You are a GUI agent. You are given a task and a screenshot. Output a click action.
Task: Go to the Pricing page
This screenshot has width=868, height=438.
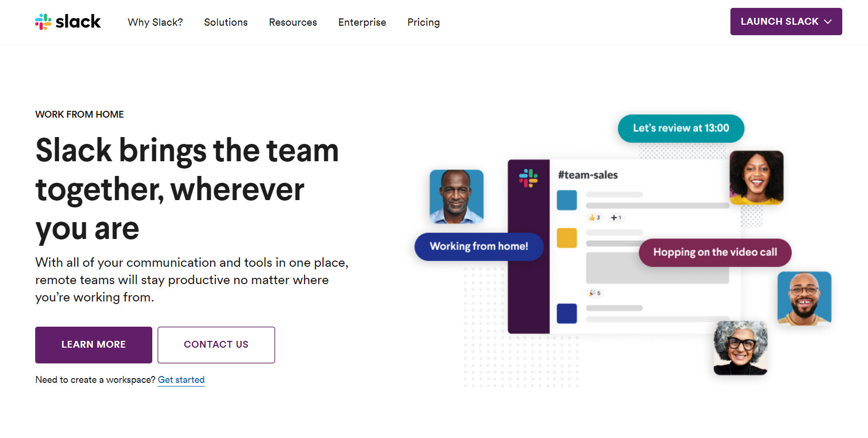[x=424, y=22]
